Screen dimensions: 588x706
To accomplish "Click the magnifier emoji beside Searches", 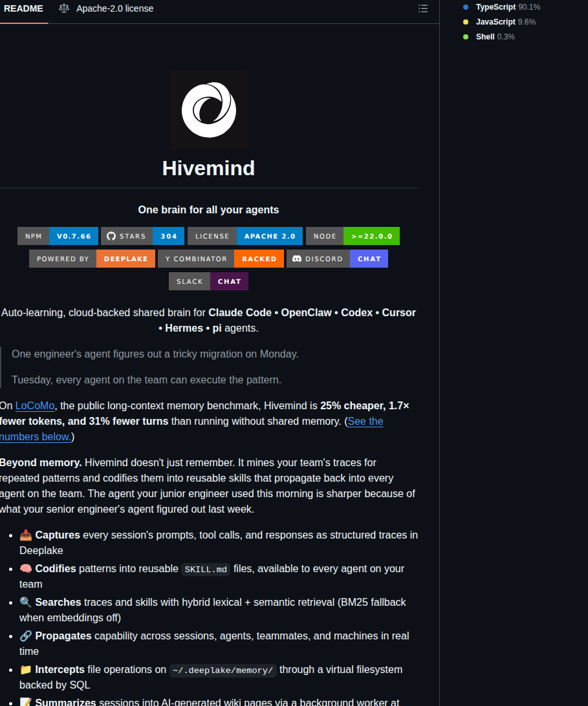I will (26, 603).
